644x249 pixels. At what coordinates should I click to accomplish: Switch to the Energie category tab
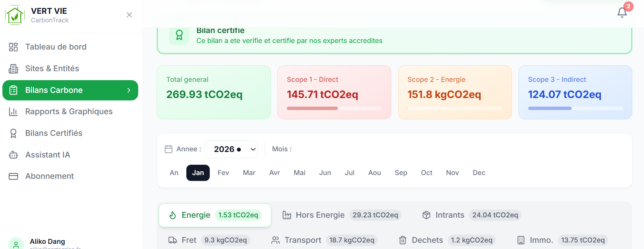tap(215, 215)
